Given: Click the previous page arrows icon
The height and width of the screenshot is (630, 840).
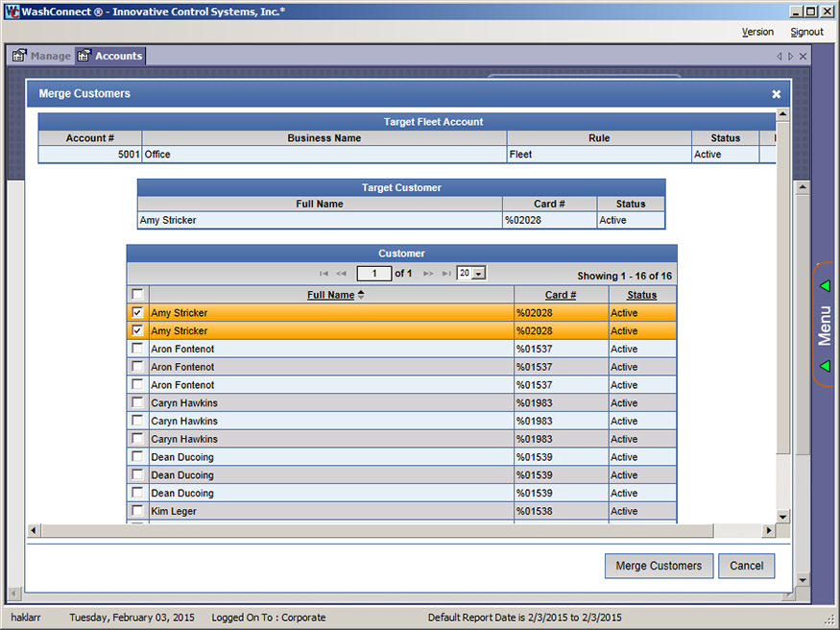Looking at the screenshot, I should pos(341,274).
